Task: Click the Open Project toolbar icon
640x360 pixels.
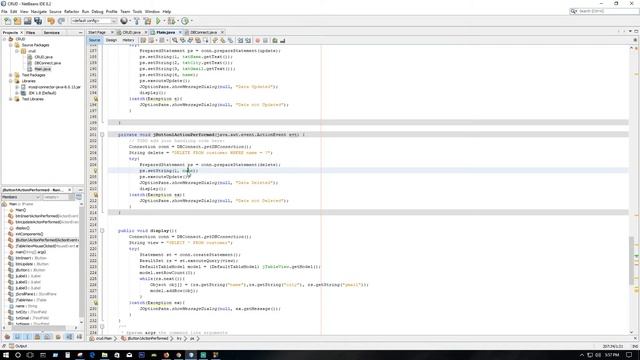Action: coord(27,21)
